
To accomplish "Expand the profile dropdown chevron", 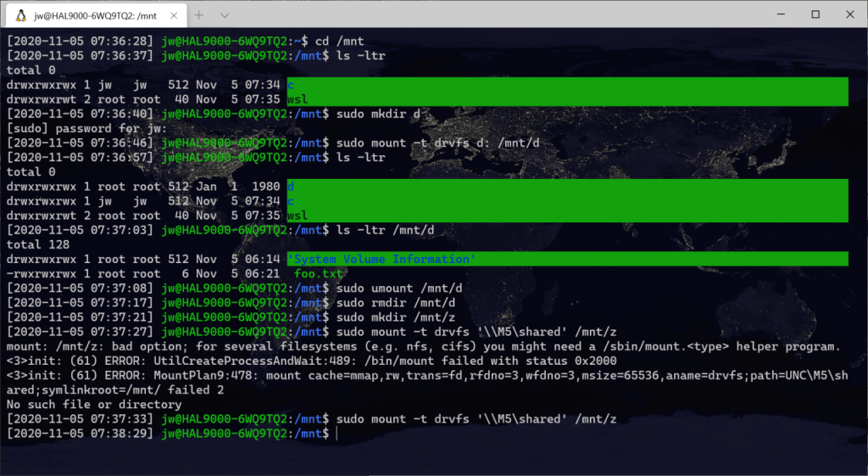I will pos(225,15).
